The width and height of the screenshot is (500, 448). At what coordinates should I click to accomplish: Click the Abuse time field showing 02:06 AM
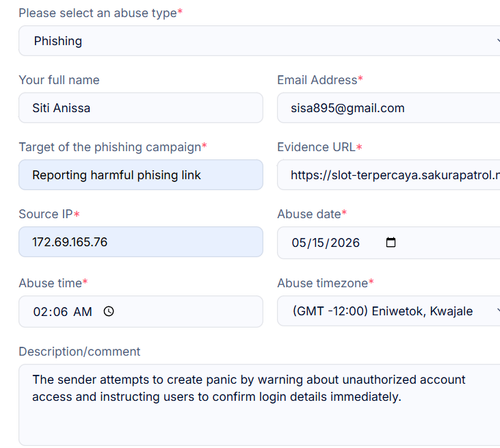[141, 311]
